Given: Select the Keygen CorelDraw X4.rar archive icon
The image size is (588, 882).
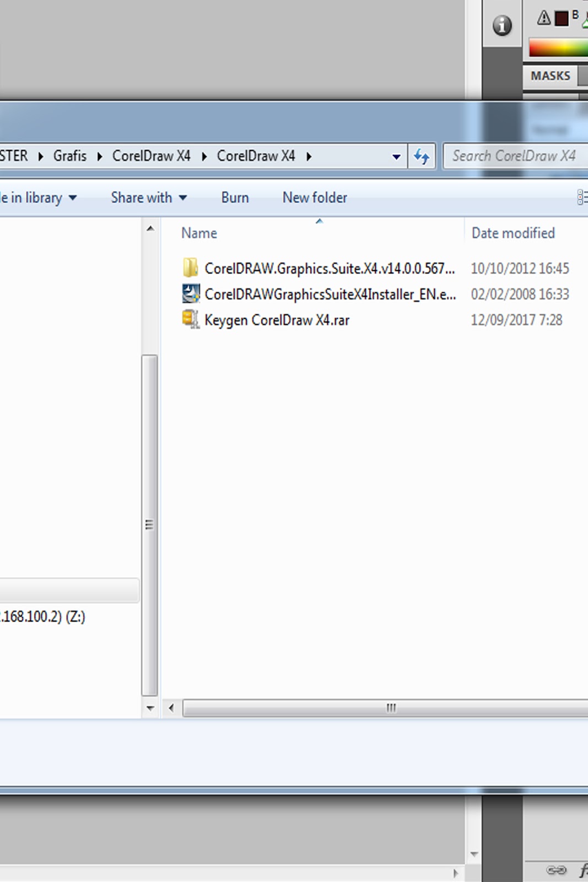Looking at the screenshot, I should 191,319.
